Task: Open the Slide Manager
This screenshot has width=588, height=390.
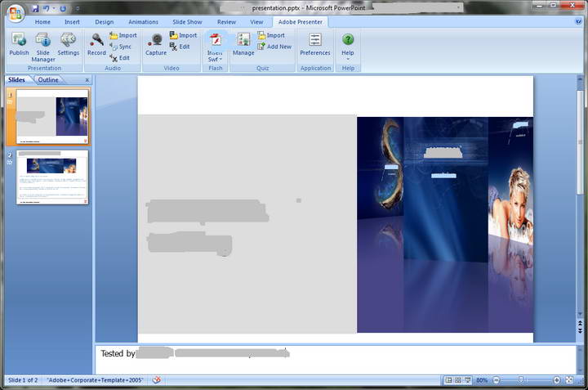Action: point(43,41)
